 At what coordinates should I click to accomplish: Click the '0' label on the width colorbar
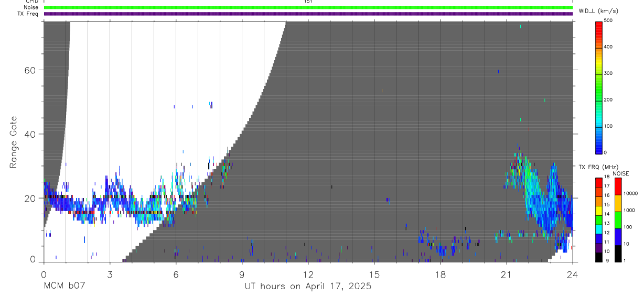point(605,152)
